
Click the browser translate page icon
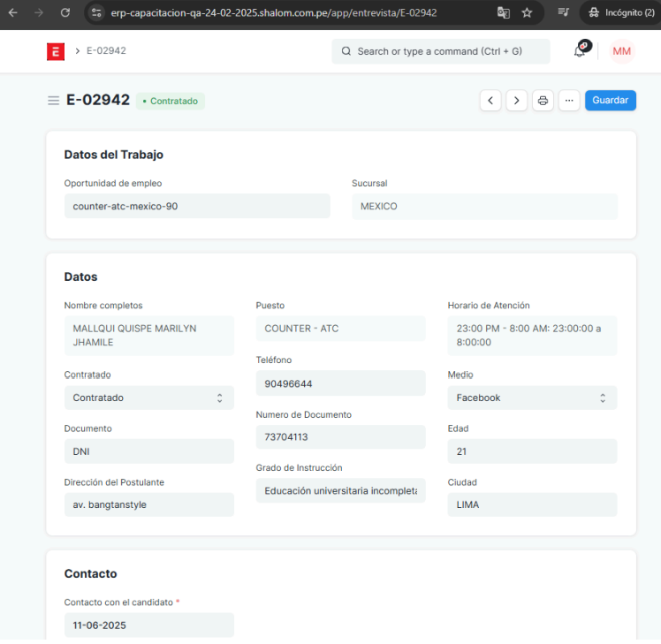[x=504, y=13]
